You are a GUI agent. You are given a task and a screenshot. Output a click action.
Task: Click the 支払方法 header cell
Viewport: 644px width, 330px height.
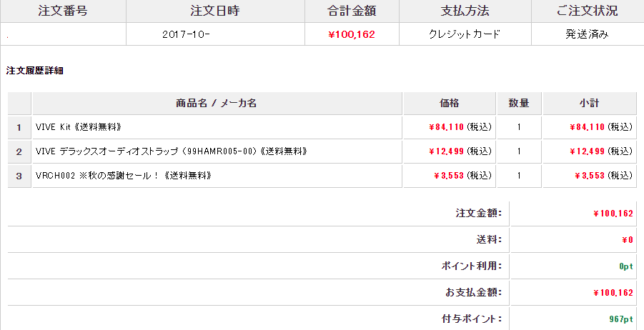click(465, 11)
